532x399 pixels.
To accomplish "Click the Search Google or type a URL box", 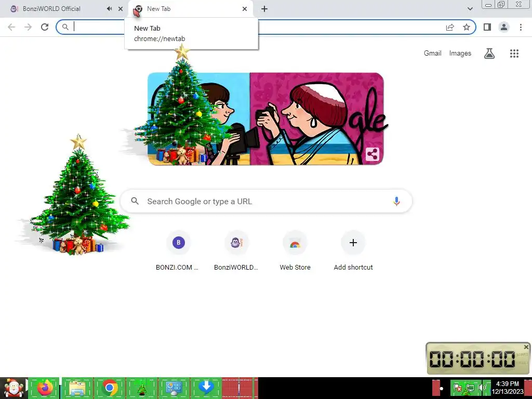I will [x=267, y=201].
